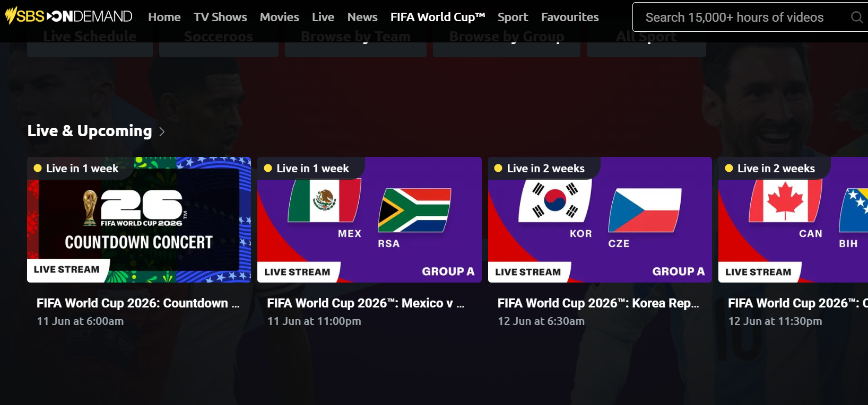Select Live in top navigation
The height and width of the screenshot is (405, 868).
tap(323, 17)
